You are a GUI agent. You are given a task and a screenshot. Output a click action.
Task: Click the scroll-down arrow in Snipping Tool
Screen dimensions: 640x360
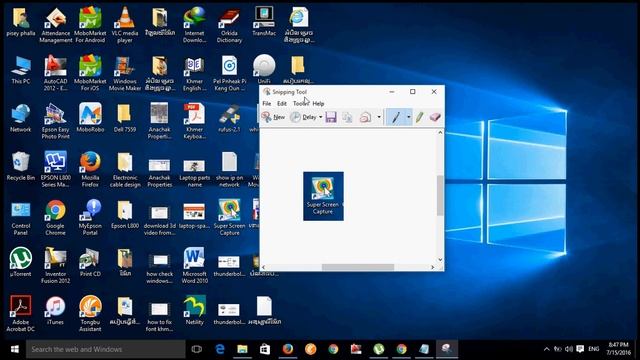click(440, 260)
